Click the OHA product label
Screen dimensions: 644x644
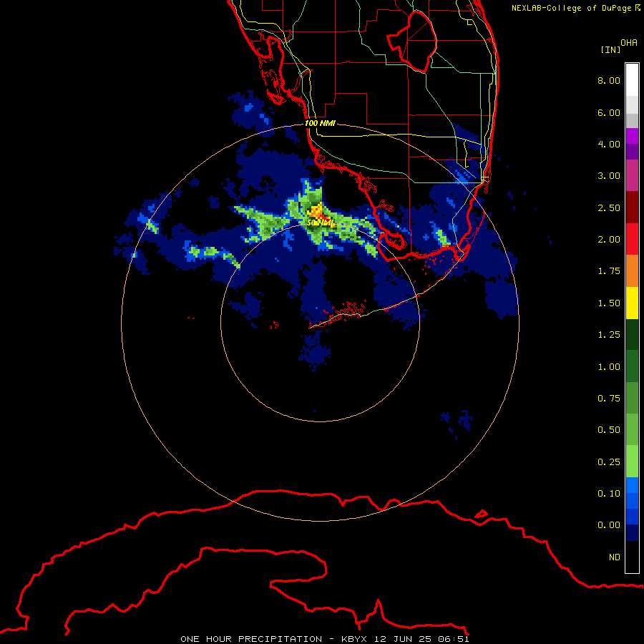629,43
